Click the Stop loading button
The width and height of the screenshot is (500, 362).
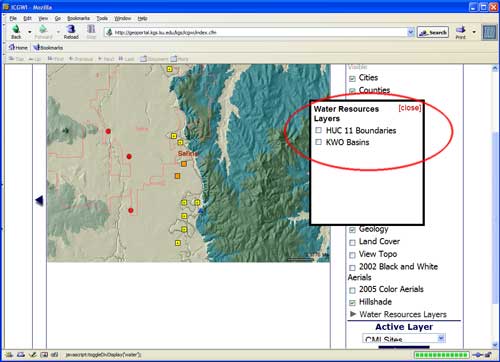[91, 32]
